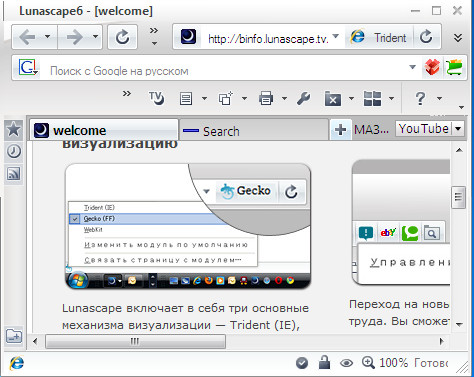Image resolution: width=474 pixels, height=377 pixels.
Task: Expand the Back button history dropdown arrow
Action: tap(48, 36)
